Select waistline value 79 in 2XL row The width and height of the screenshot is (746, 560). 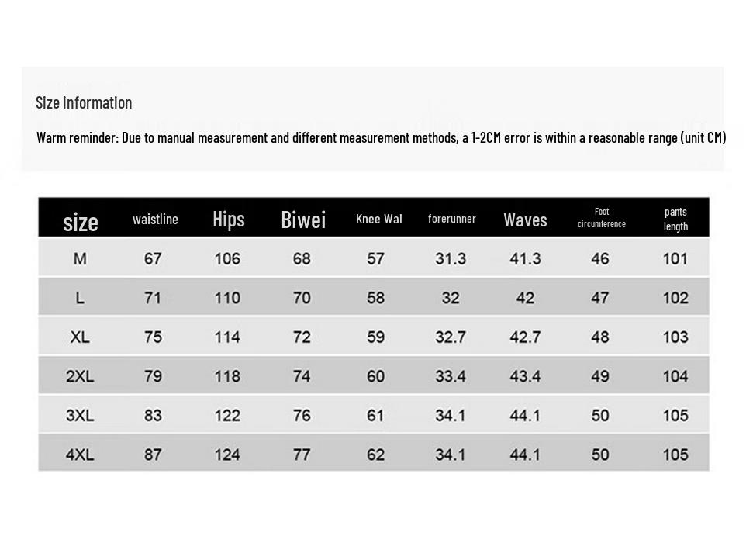click(153, 376)
